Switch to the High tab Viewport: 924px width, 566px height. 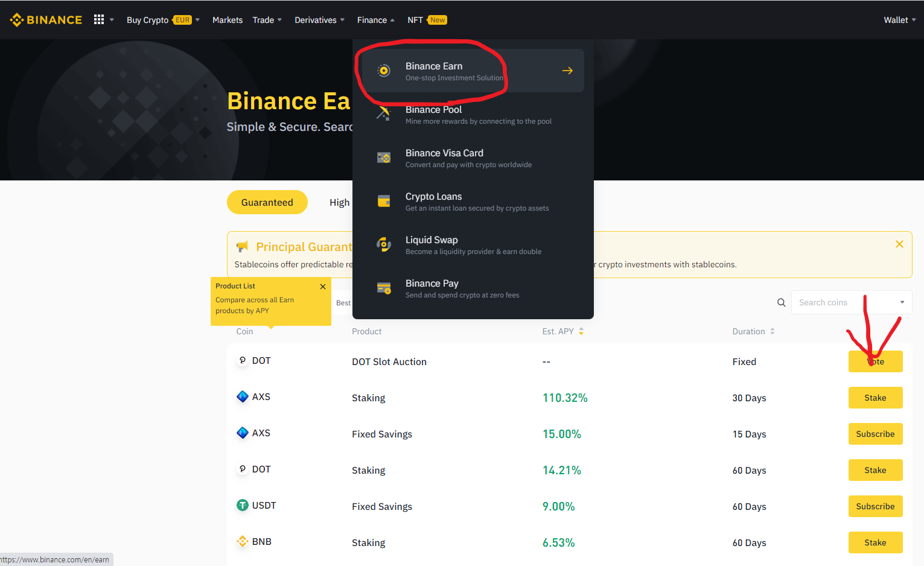click(x=339, y=202)
